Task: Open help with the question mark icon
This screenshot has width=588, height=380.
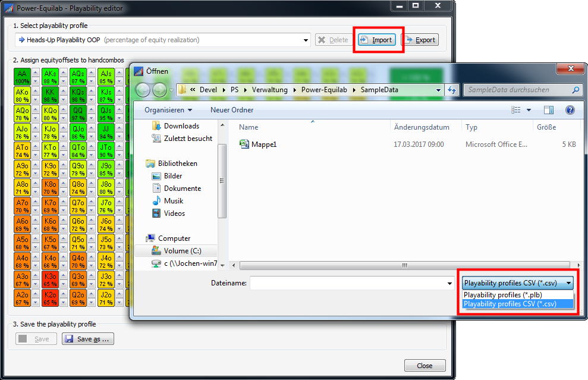Action: (x=570, y=110)
